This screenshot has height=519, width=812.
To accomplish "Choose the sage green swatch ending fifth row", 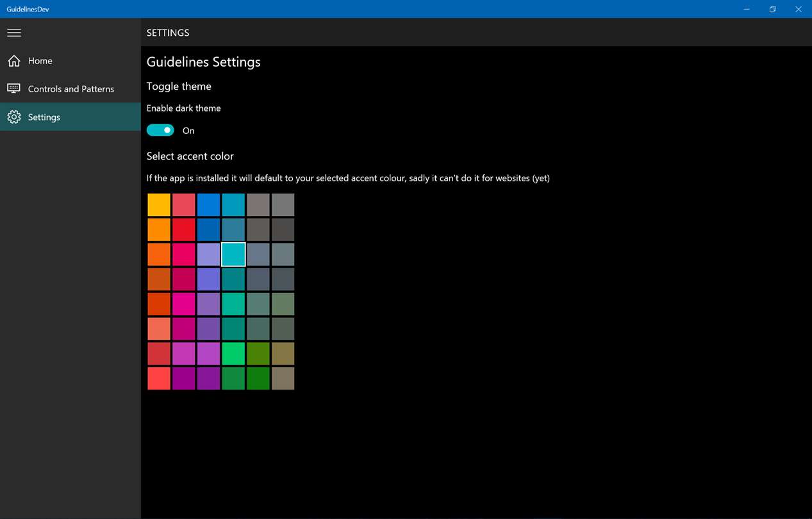I will (x=283, y=304).
